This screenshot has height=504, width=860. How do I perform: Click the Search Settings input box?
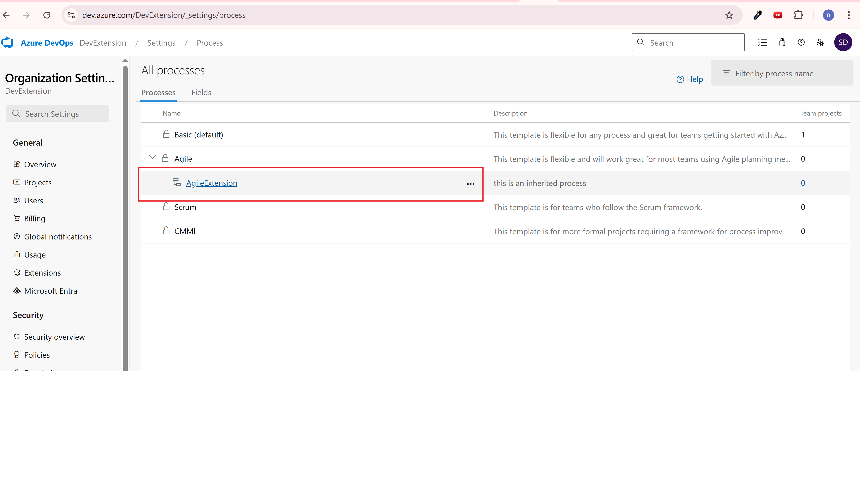pos(57,114)
